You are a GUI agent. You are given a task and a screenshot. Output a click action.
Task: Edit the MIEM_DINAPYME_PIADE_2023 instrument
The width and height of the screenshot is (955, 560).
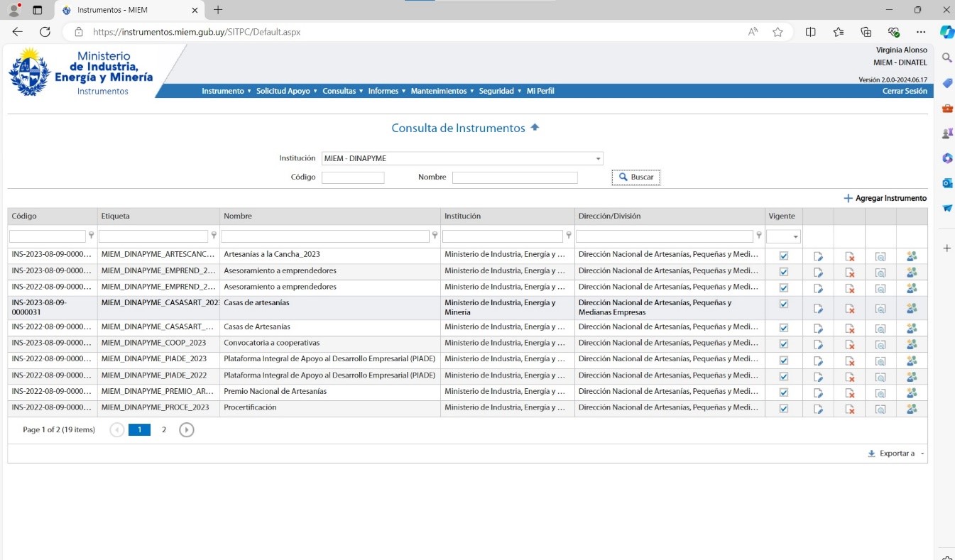(x=818, y=361)
